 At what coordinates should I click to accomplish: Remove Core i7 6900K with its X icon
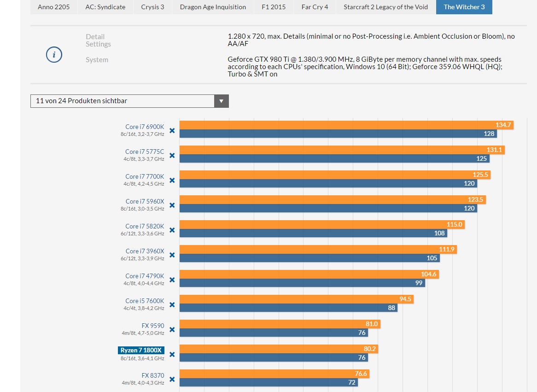pyautogui.click(x=172, y=130)
